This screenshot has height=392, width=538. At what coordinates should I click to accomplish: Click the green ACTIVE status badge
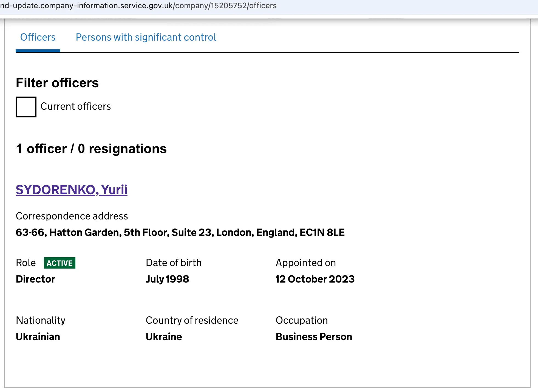click(60, 263)
